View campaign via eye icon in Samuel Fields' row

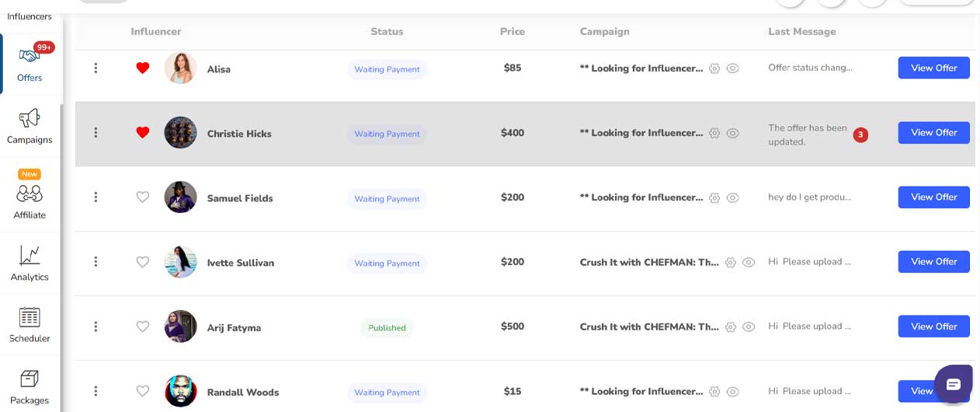pyautogui.click(x=732, y=197)
